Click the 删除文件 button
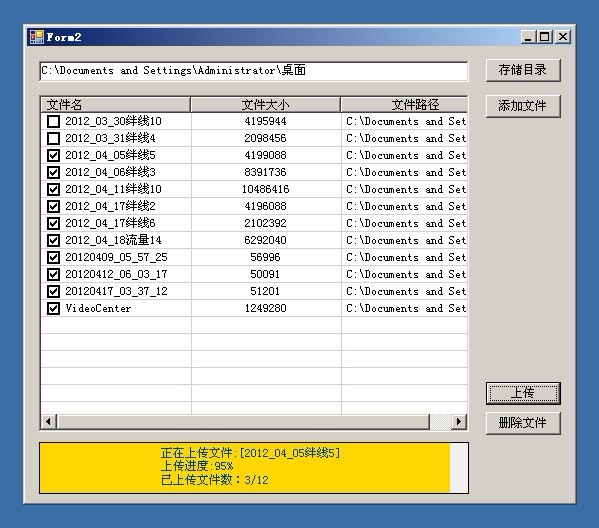 [523, 423]
